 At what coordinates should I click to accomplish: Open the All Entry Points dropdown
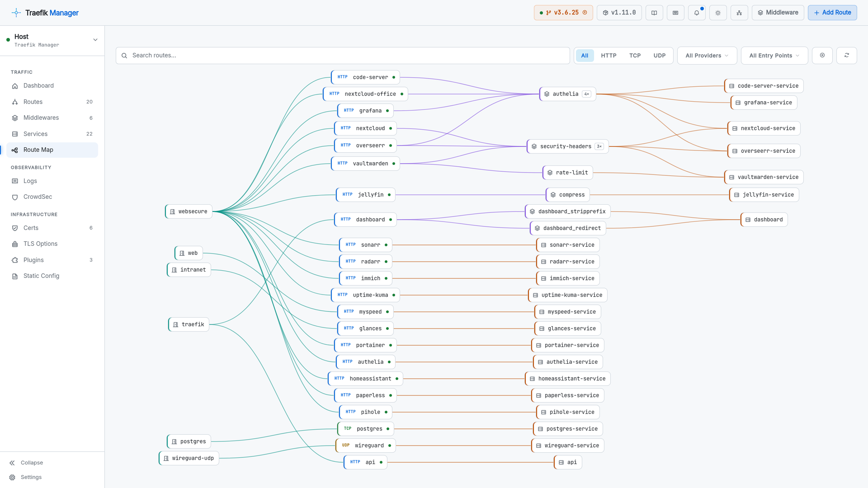pos(774,56)
